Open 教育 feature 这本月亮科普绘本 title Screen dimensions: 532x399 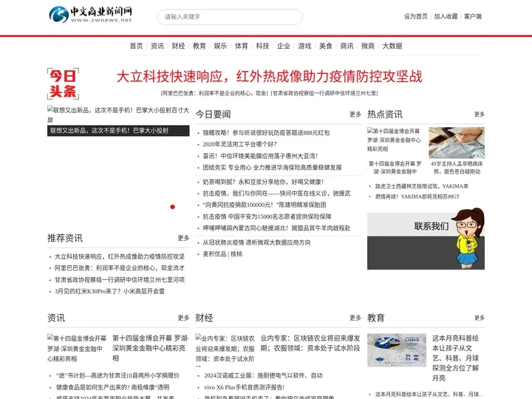click(x=455, y=358)
